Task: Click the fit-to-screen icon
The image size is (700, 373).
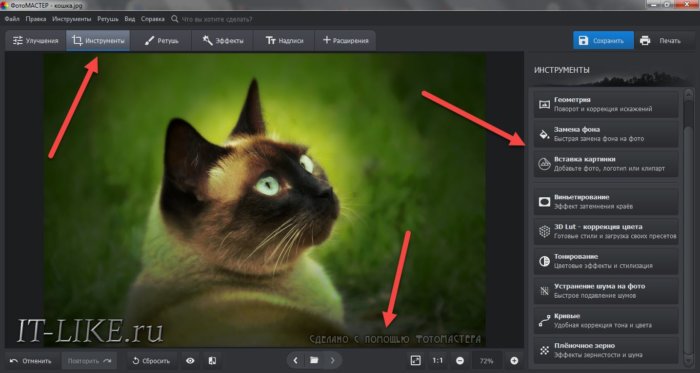Action: (x=416, y=361)
